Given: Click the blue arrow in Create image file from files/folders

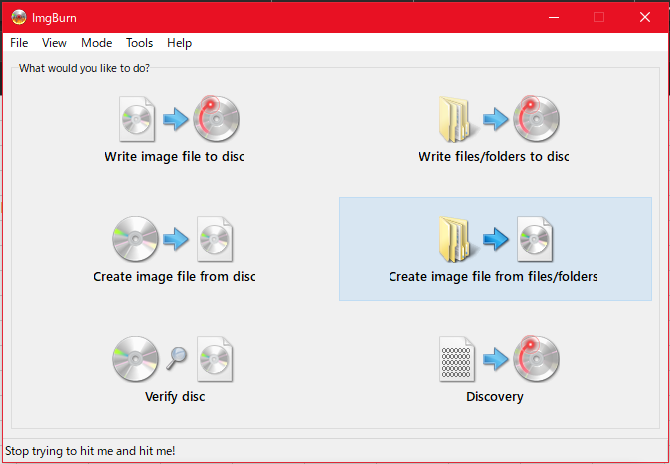Looking at the screenshot, I should (496, 239).
